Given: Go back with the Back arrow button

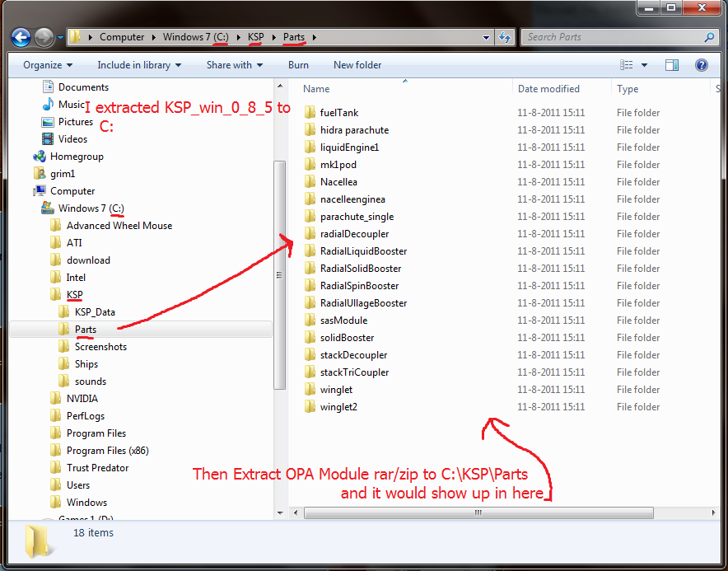Looking at the screenshot, I should 21,38.
